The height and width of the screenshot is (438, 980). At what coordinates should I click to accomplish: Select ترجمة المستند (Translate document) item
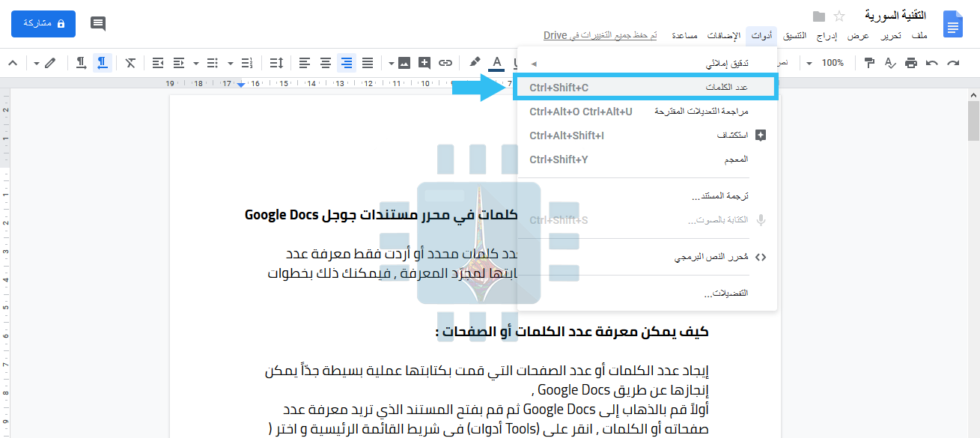click(x=648, y=196)
